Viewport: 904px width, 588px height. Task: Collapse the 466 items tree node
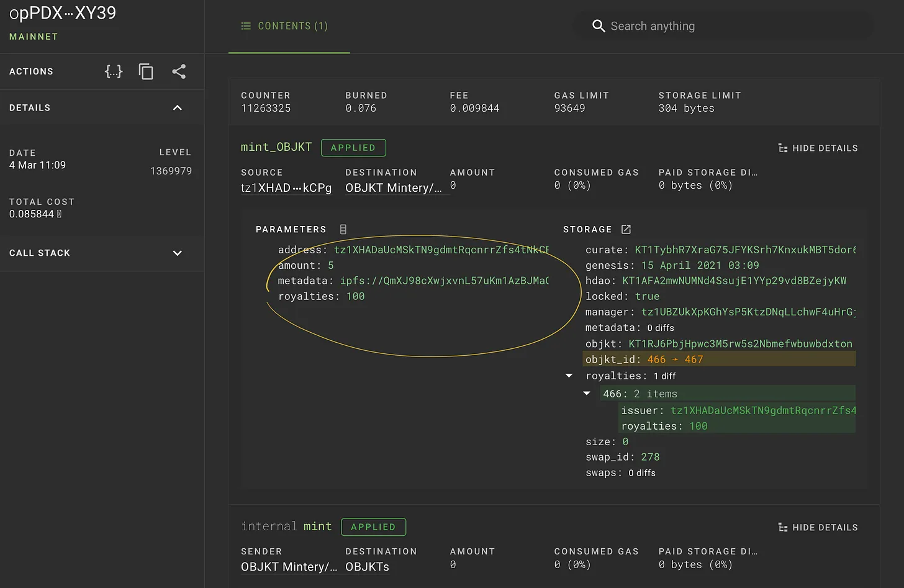(x=587, y=394)
